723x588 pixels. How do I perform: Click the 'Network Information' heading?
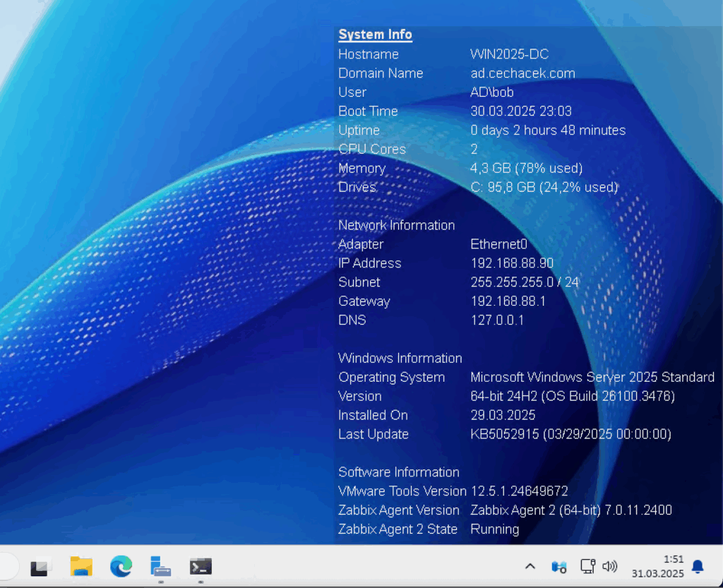[397, 225]
